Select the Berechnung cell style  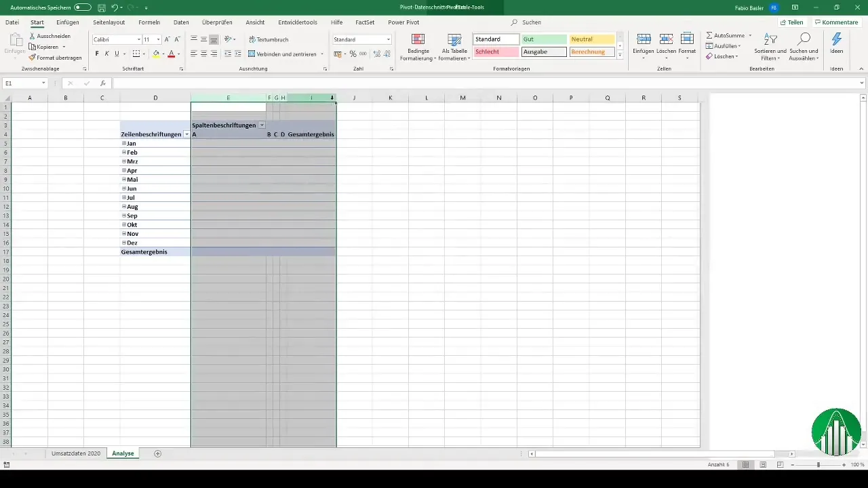[x=592, y=52]
